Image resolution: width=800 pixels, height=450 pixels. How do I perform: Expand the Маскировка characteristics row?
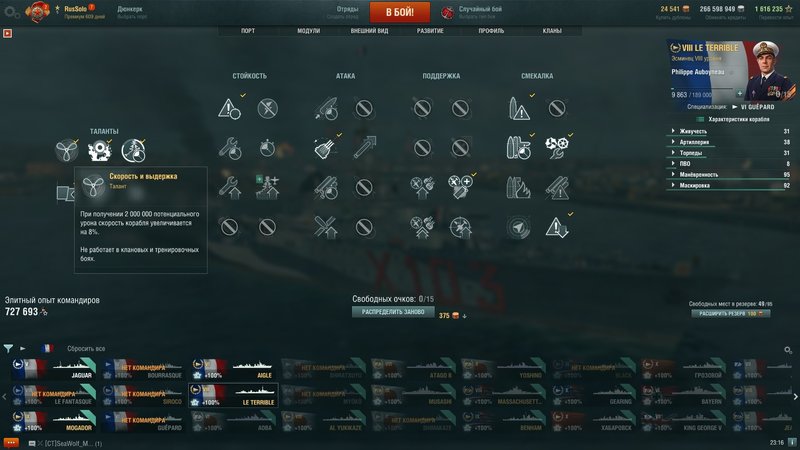click(731, 185)
